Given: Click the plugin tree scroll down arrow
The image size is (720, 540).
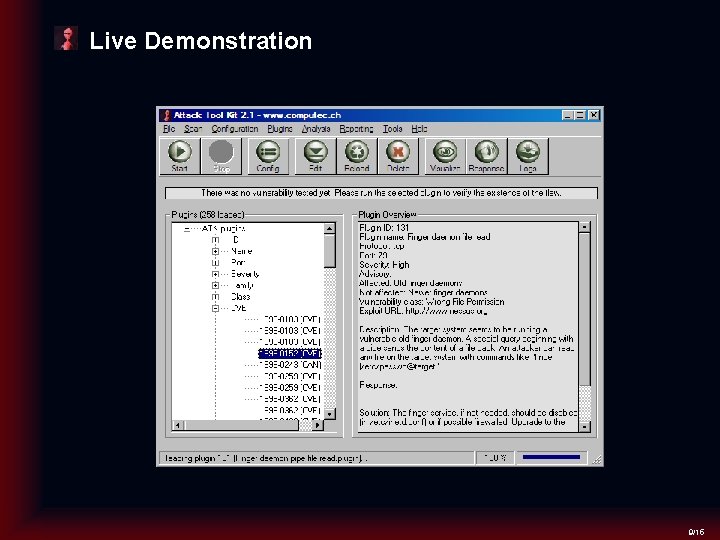Looking at the screenshot, I should click(330, 414).
